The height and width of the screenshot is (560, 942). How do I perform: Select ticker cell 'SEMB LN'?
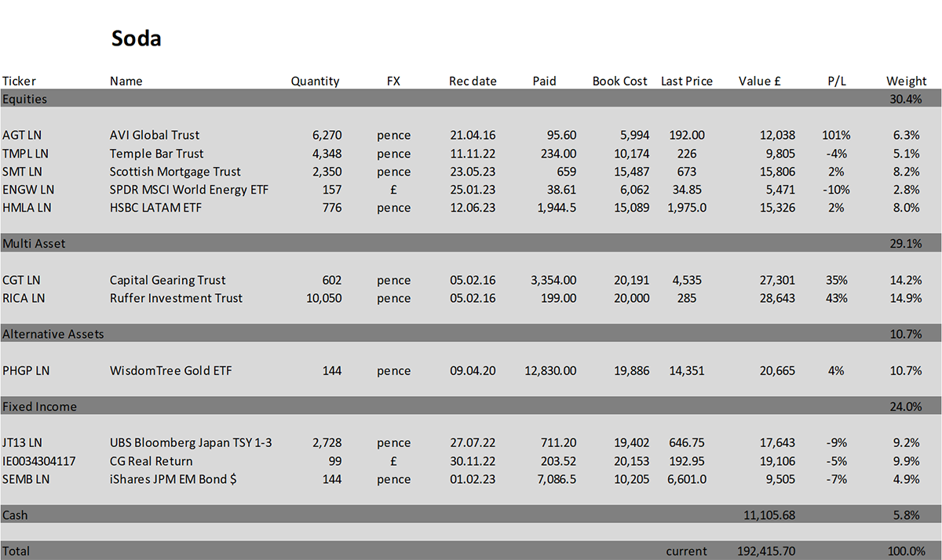25,479
